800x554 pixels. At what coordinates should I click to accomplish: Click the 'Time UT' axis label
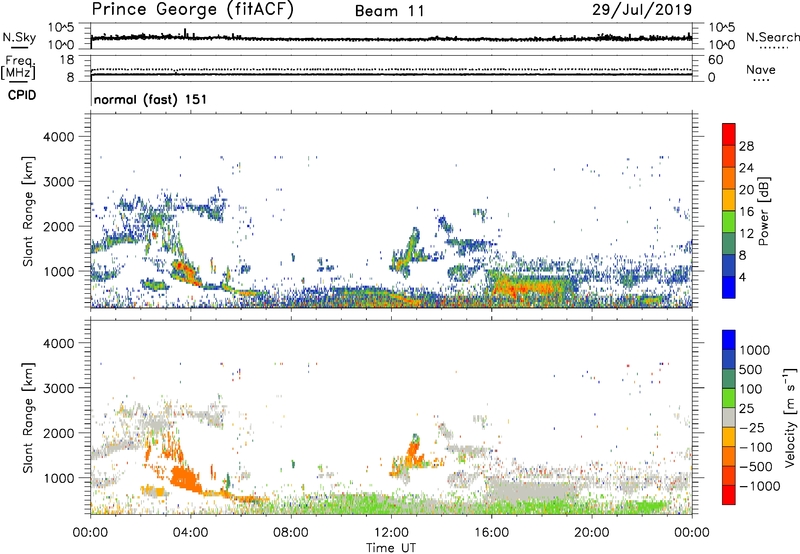[391, 548]
